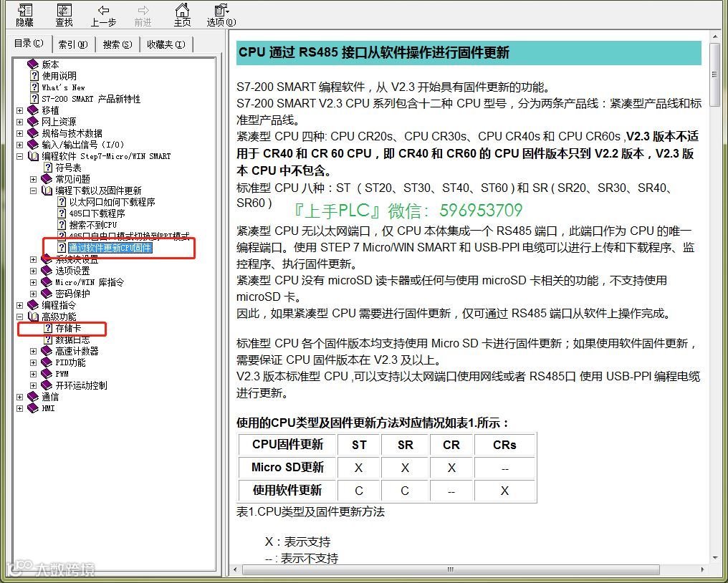The height and width of the screenshot is (583, 728).
Task: Open the What's New help topic
Action: pyautogui.click(x=63, y=87)
